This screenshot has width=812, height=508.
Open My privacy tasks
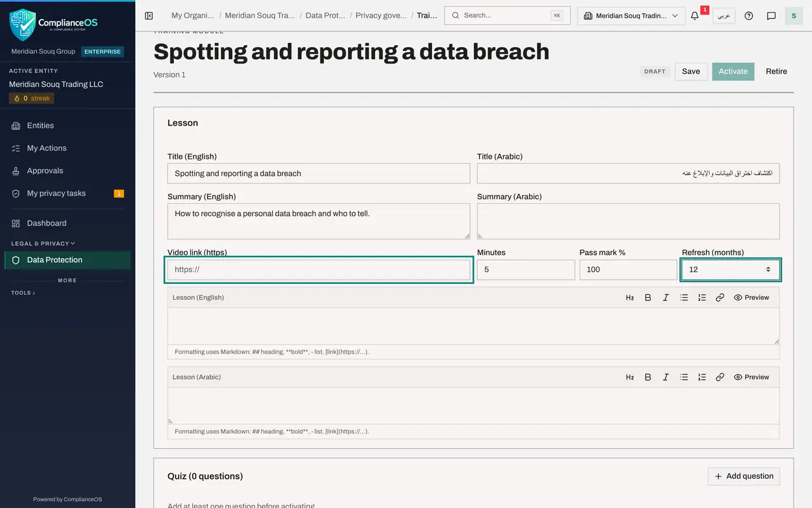pyautogui.click(x=67, y=193)
